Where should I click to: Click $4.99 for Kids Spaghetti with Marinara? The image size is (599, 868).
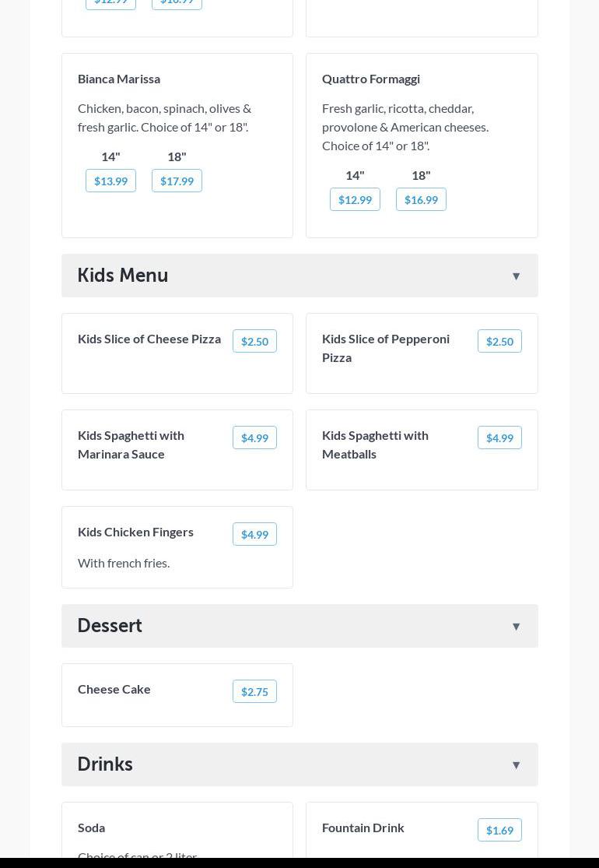click(254, 438)
